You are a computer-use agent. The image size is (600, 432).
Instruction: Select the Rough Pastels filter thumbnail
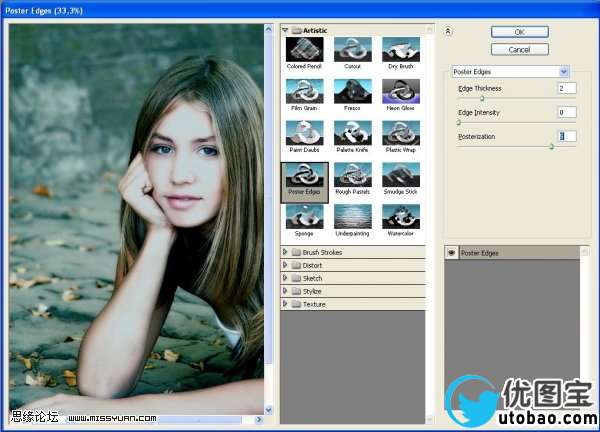pos(352,175)
